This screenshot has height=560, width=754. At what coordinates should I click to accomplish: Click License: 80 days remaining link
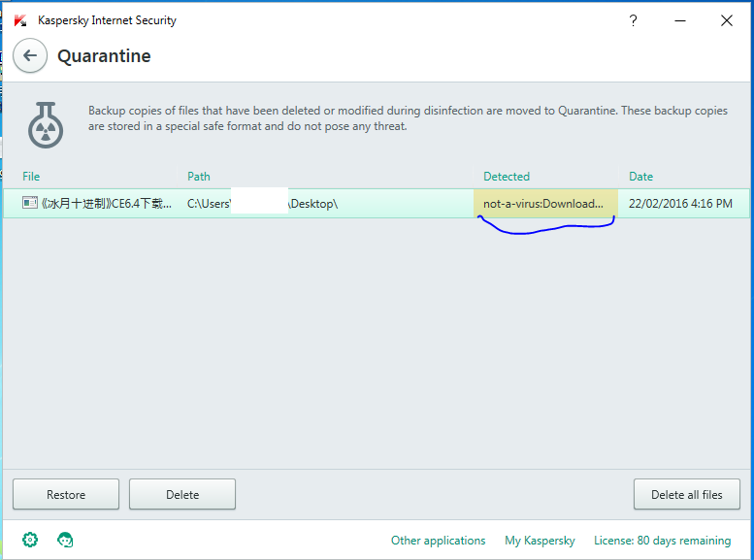[662, 541]
